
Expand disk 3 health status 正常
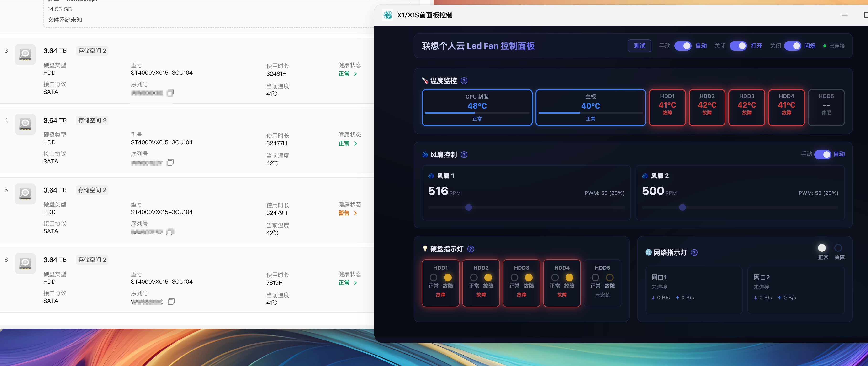click(x=348, y=74)
